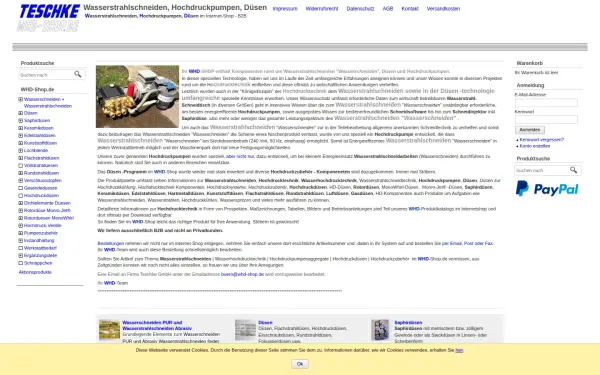
Task: Follow the 'Kennwort vergessen?' link
Action: tap(541, 140)
